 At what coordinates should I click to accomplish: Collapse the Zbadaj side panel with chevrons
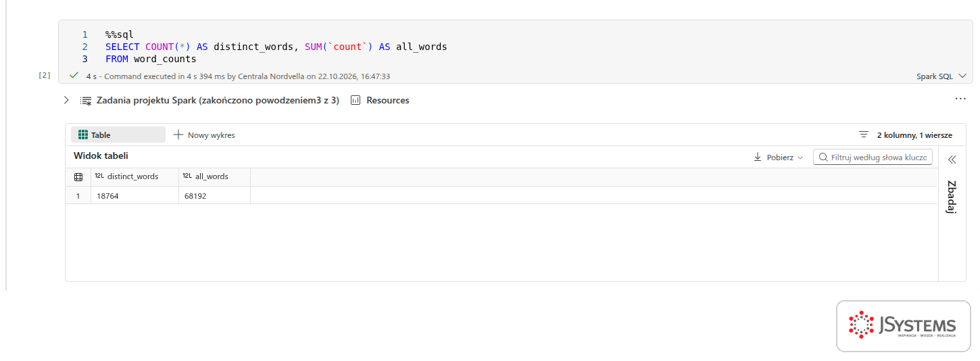point(952,160)
